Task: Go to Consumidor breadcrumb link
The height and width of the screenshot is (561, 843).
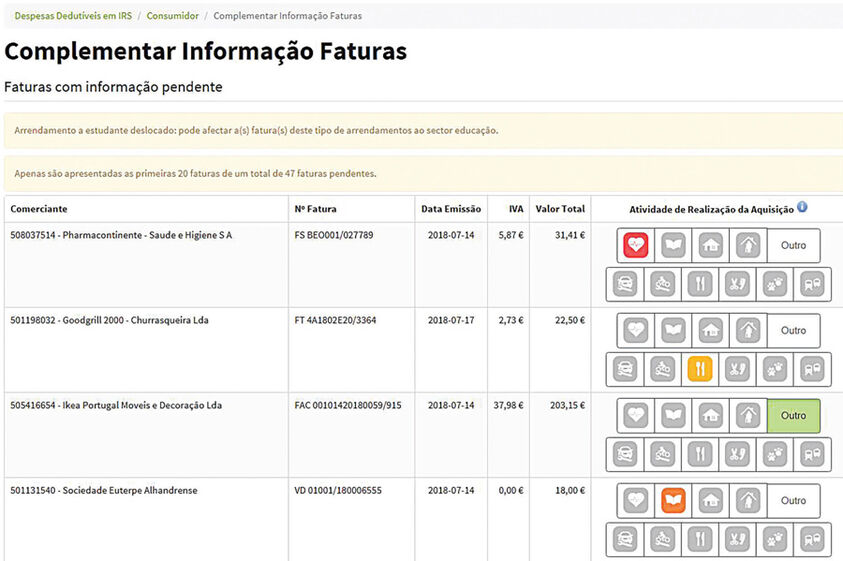Action: point(172,16)
